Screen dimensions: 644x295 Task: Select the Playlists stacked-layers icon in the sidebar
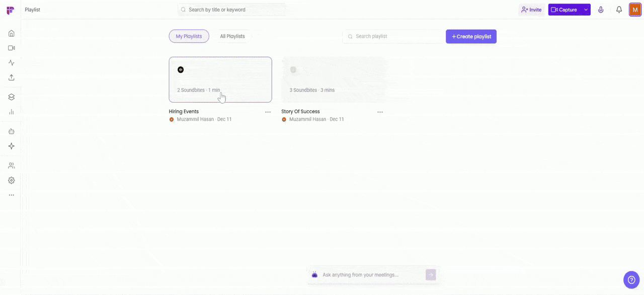[x=11, y=97]
